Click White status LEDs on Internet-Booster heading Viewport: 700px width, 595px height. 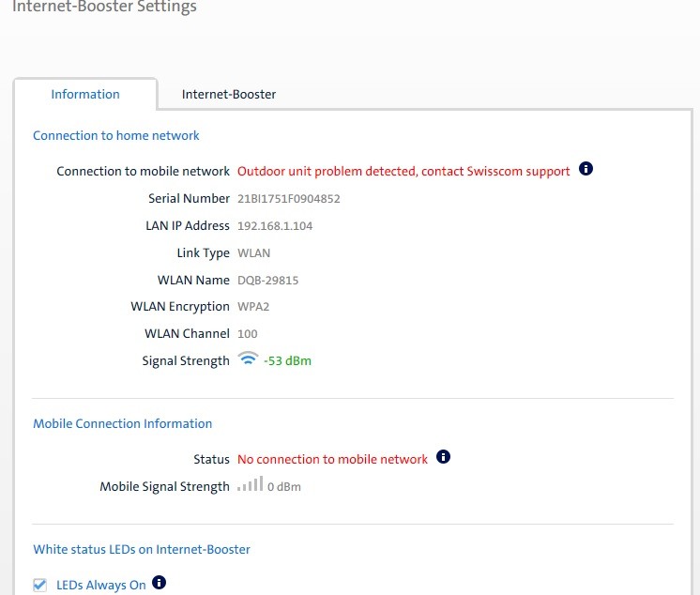(x=142, y=549)
